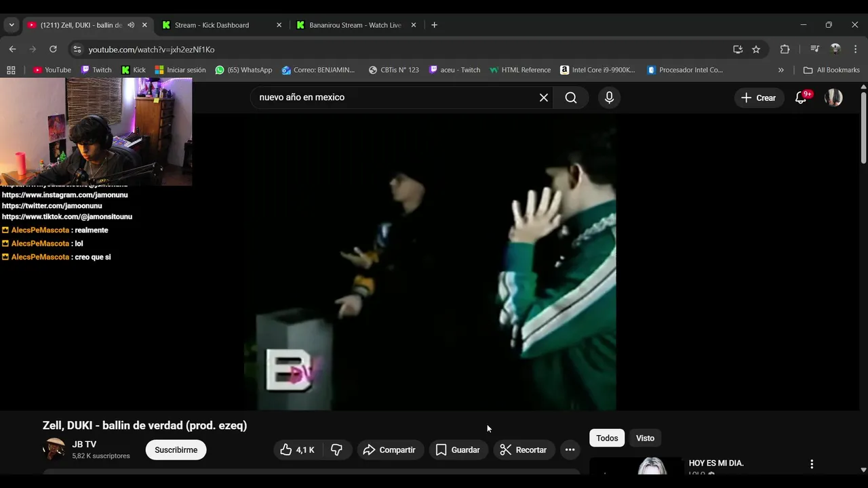
Task: Open a new browser tab
Action: (x=434, y=25)
